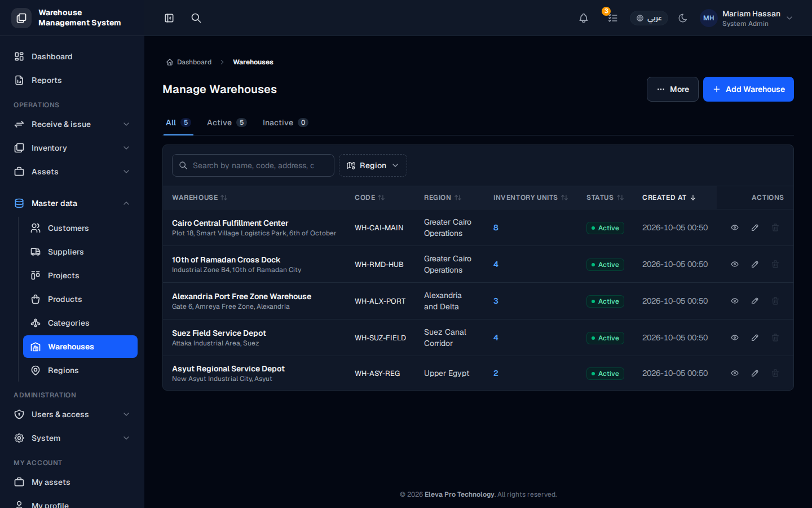Open Warehouses in sidebar
Viewport: 812px width, 508px height.
80,347
